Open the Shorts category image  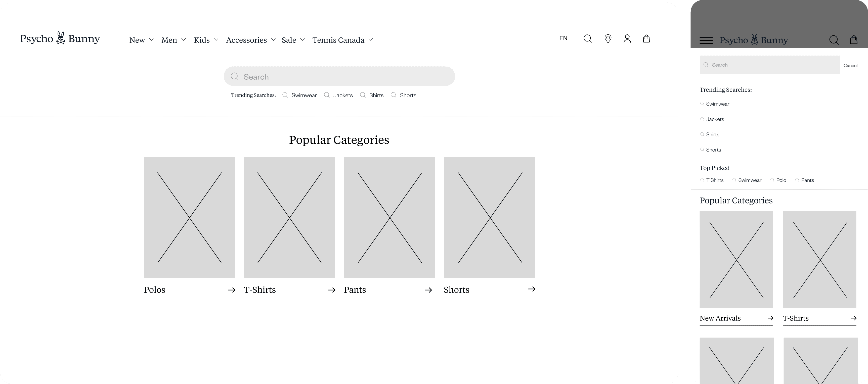[489, 217]
